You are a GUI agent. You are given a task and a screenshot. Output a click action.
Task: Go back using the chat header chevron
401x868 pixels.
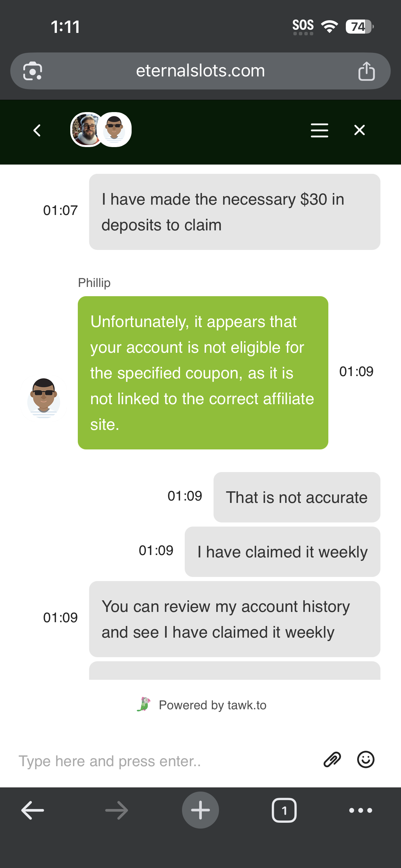pos(37,130)
